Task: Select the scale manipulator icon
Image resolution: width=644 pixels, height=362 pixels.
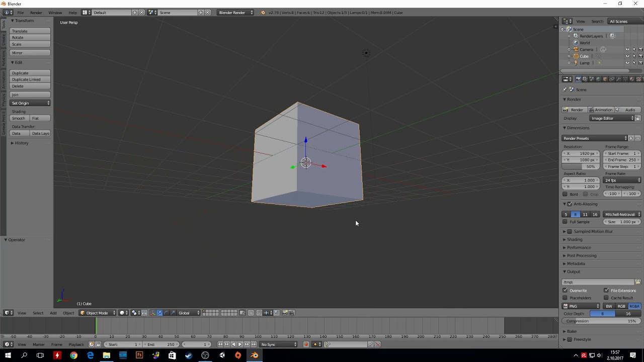Action: pyautogui.click(x=173, y=313)
